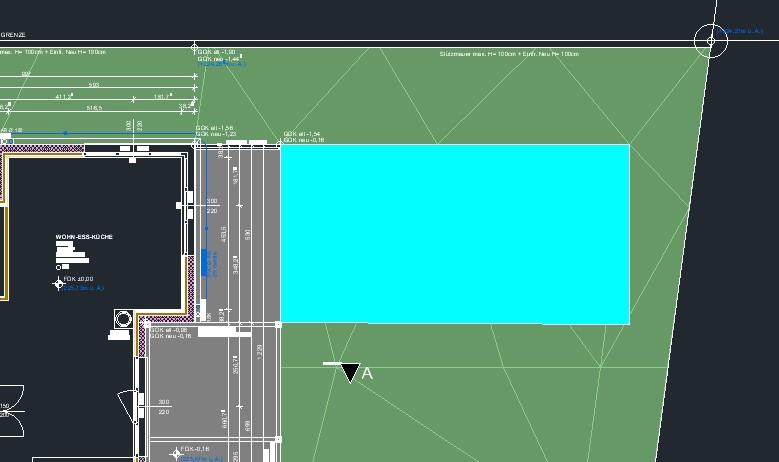The image size is (779, 462).
Task: Click the WOHN-ESS-KÜCHE room label
Action: click(x=85, y=237)
